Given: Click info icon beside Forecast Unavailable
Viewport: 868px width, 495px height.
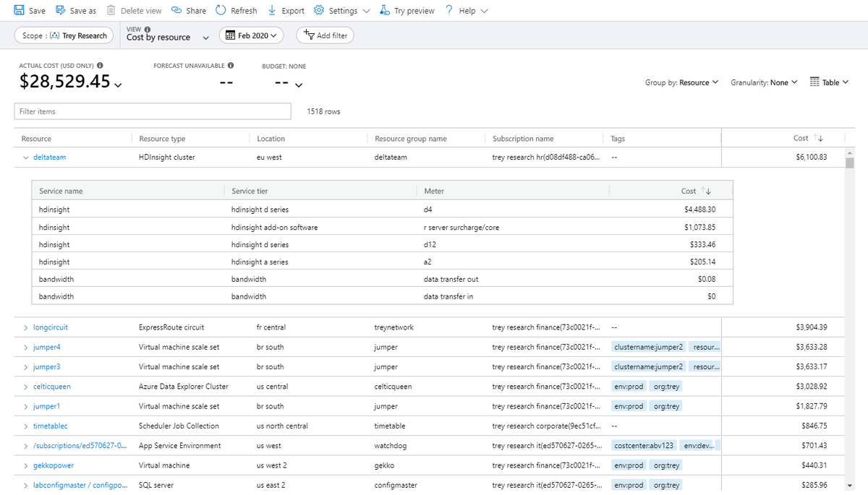Looking at the screenshot, I should pos(231,65).
